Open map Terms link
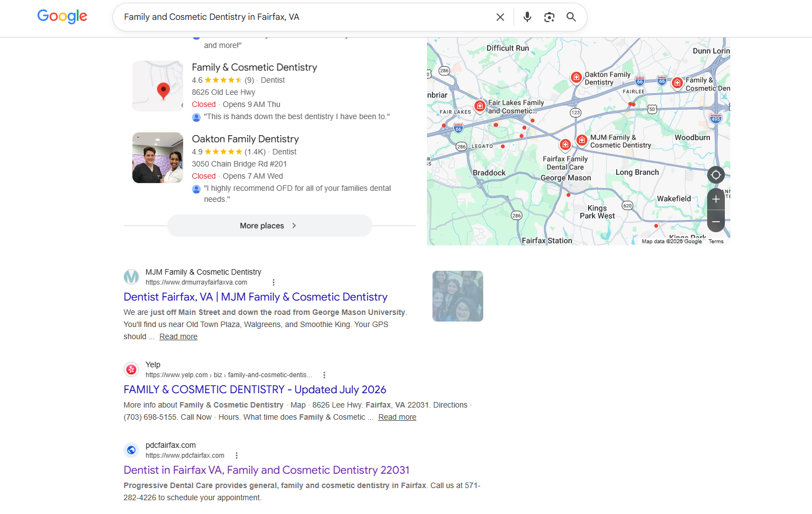 click(x=716, y=242)
